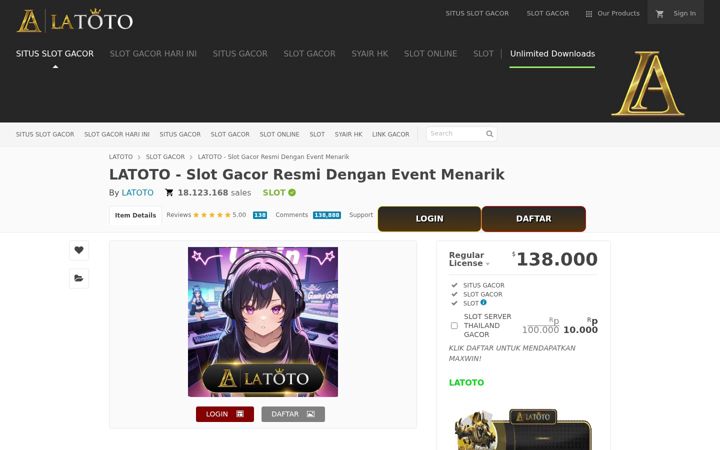The image size is (720, 450).
Task: Click the LATOTO banner image in the sidebar
Action: point(523,429)
